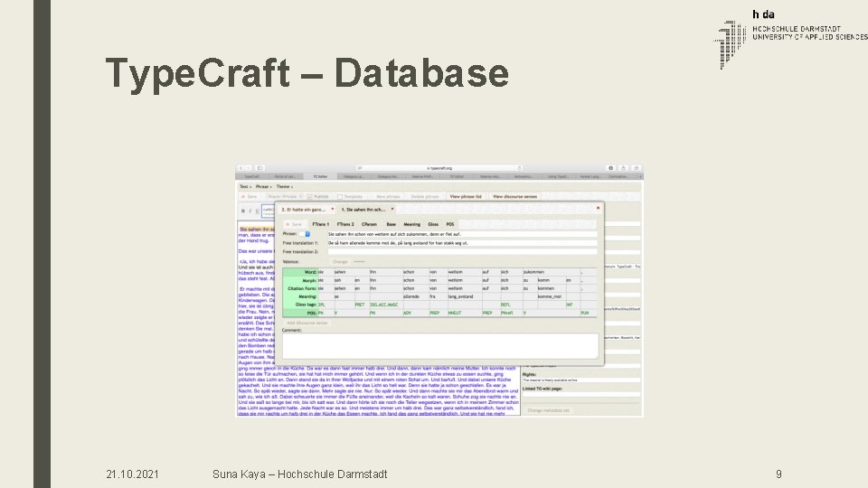Click the POS cell 'PUN'
This screenshot has width=868, height=488.
point(588,314)
